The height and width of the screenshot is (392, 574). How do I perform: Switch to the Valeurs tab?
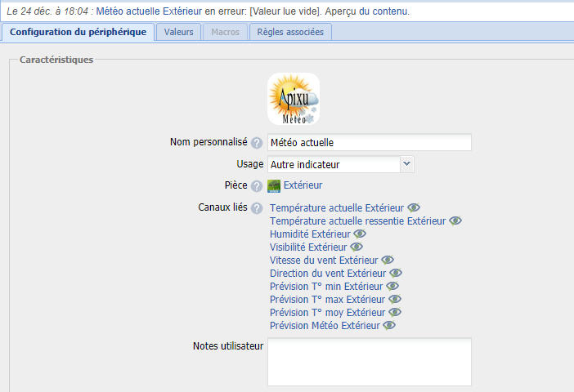coord(178,32)
